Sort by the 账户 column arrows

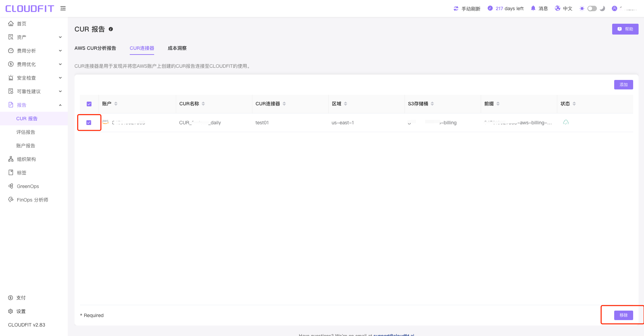click(x=116, y=104)
